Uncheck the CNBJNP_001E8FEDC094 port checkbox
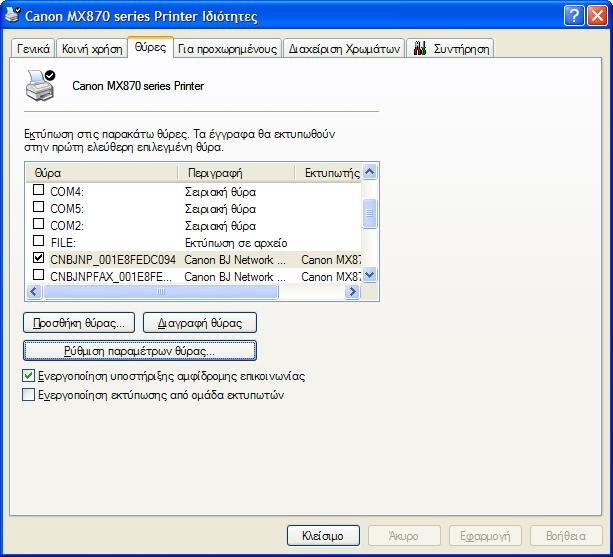613x557 pixels. pos(38,258)
